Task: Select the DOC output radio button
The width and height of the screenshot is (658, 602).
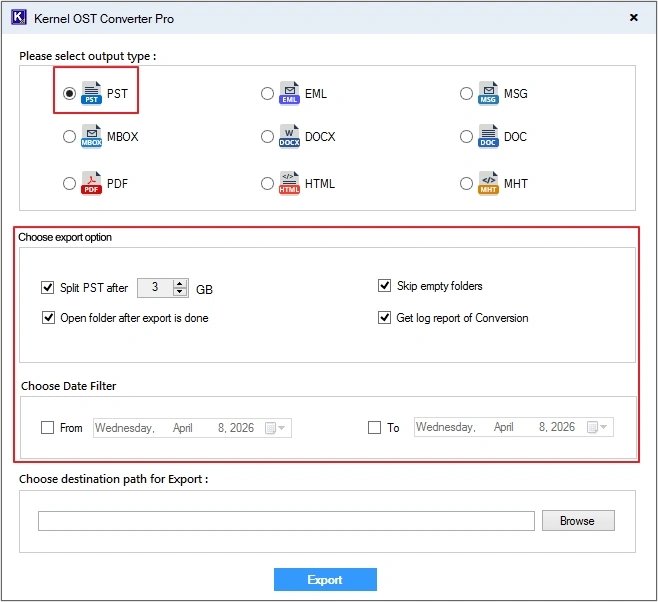Action: point(466,137)
